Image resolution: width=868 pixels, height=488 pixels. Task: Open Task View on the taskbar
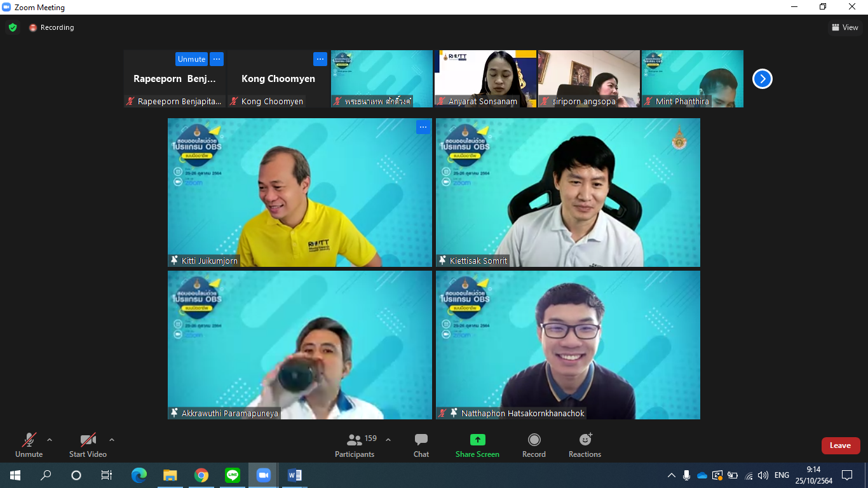[x=107, y=475]
